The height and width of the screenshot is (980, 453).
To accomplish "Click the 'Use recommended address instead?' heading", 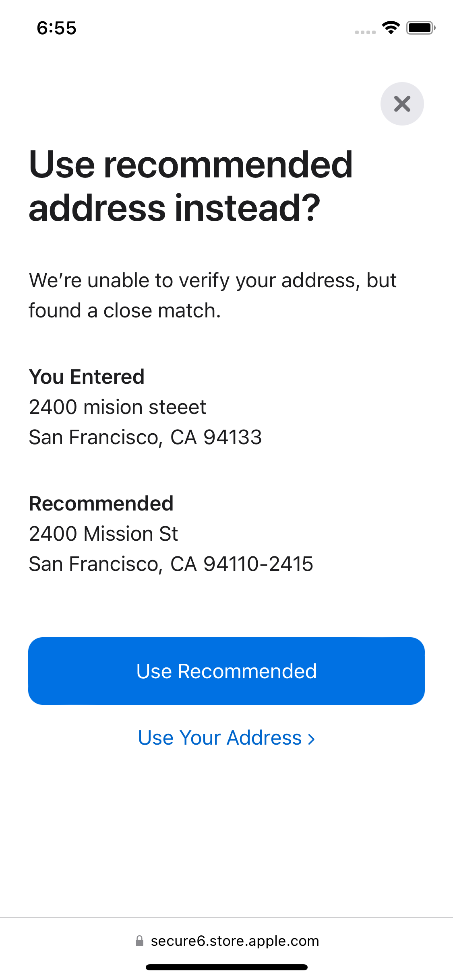I will (x=191, y=186).
